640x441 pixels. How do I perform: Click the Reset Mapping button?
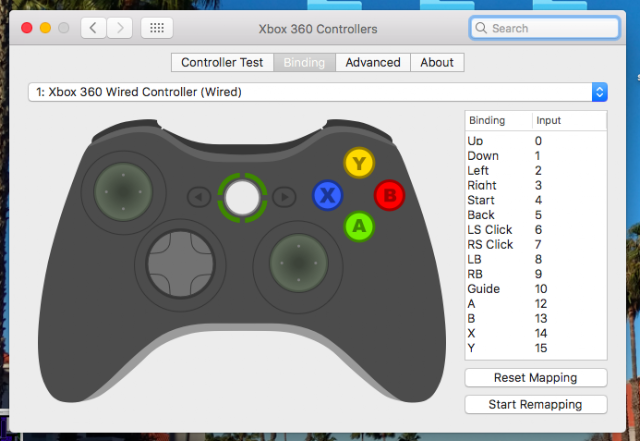(536, 378)
